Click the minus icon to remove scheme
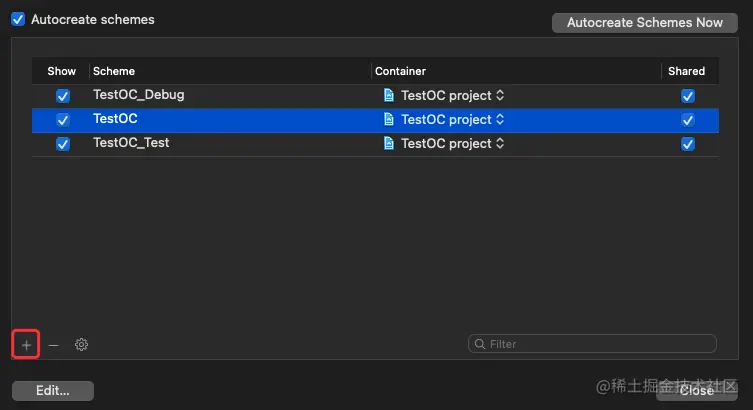This screenshot has width=753, height=410. [53, 345]
